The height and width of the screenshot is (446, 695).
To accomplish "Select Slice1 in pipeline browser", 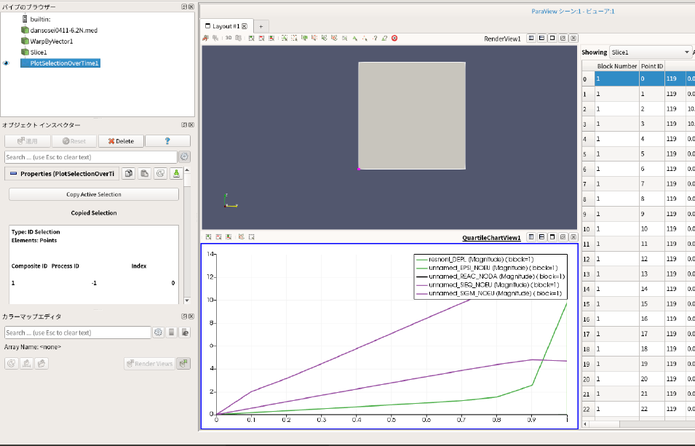I will [39, 52].
